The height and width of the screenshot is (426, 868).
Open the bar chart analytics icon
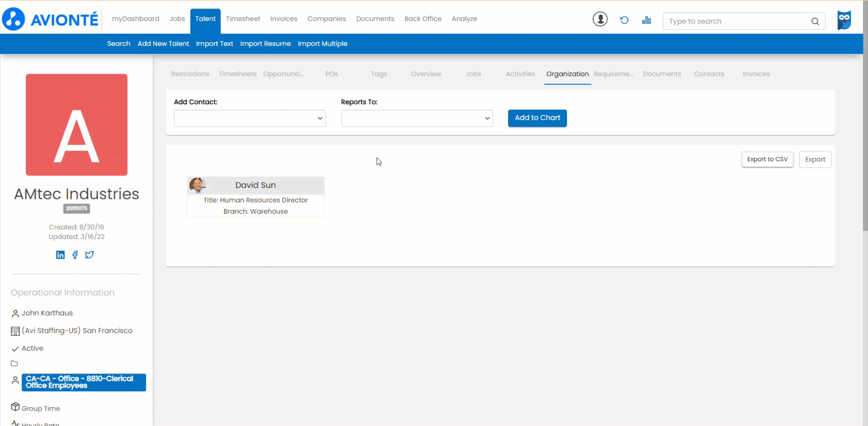(646, 20)
